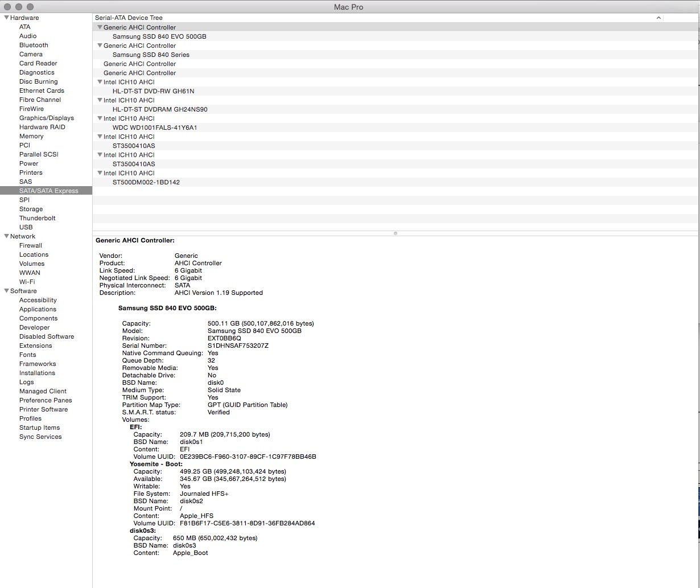Show Camera information
700x588 pixels.
point(31,54)
